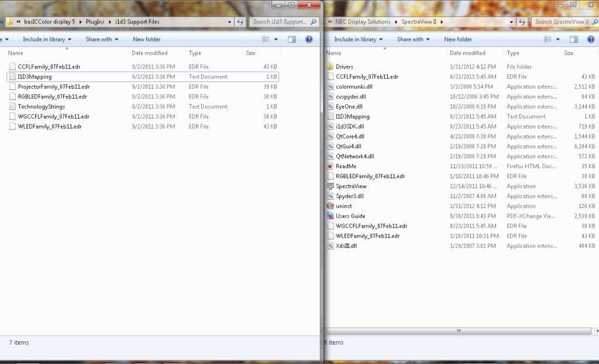Open Include in library menu in SpectraView II window
Screen dimensions: 599x364
(x=359, y=39)
